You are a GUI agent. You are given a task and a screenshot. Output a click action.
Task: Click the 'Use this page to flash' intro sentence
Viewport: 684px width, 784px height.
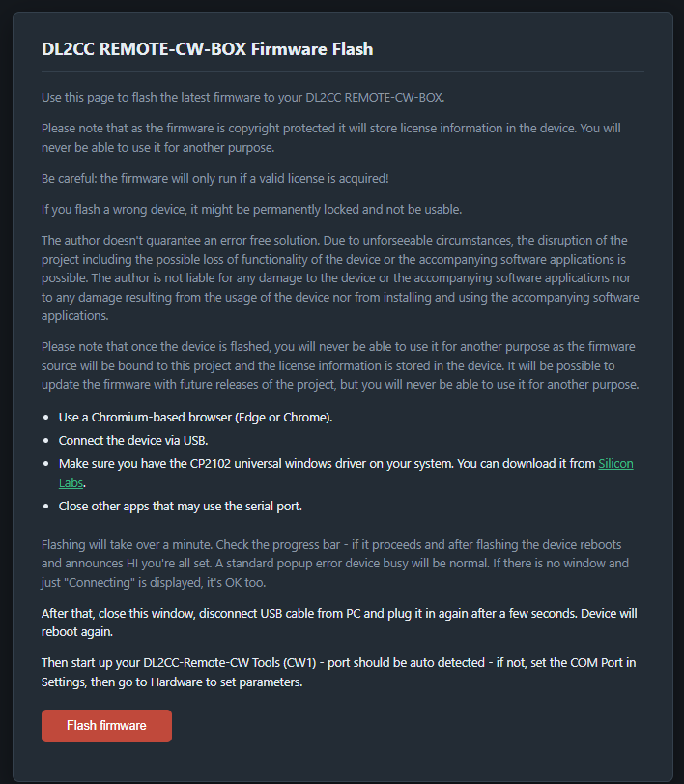click(242, 97)
